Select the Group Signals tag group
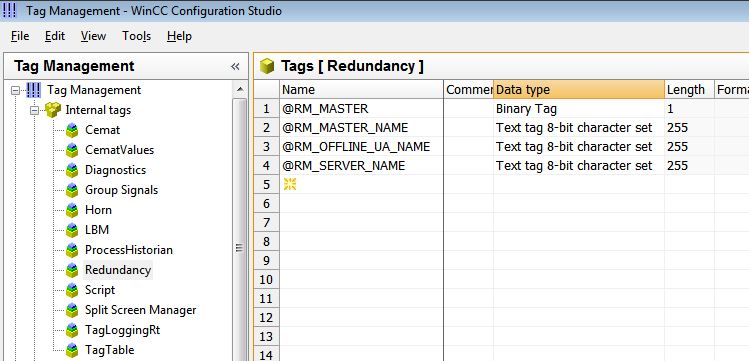749x361 pixels. click(121, 190)
